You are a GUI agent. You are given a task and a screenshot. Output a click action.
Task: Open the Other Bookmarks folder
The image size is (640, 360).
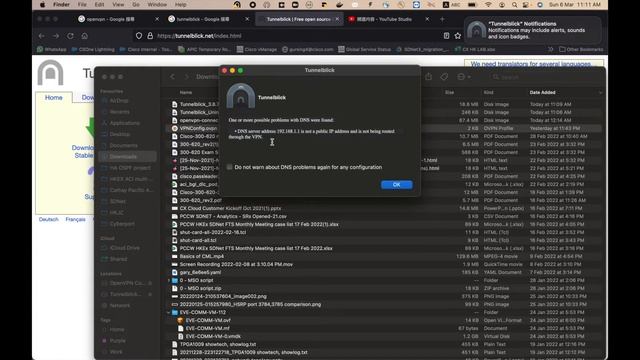tap(581, 49)
